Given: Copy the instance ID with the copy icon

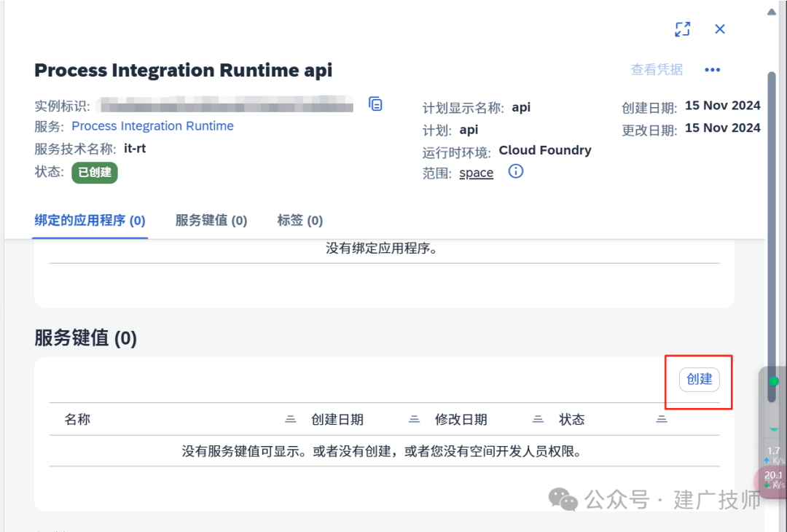Looking at the screenshot, I should (375, 104).
